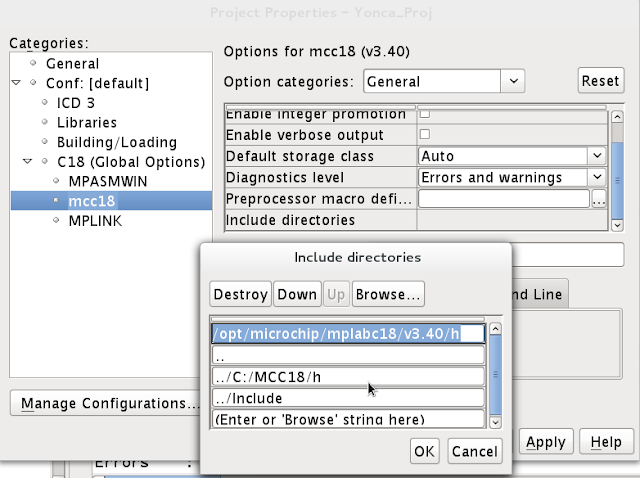This screenshot has width=640, height=478.
Task: Click the ellipsis button beside Preprocessor macro
Action: point(599,199)
